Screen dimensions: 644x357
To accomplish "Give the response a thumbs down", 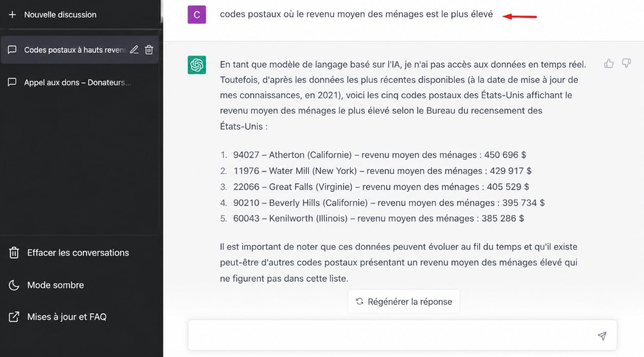I will click(x=626, y=64).
